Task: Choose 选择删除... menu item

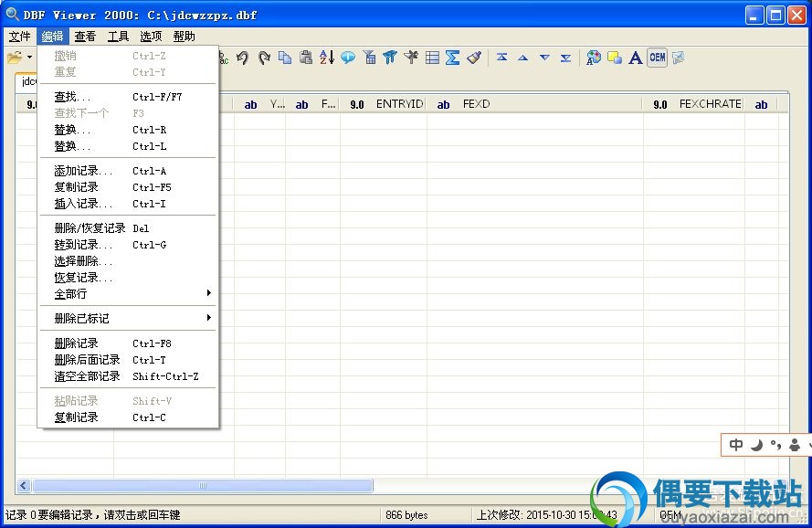Action: (x=128, y=261)
